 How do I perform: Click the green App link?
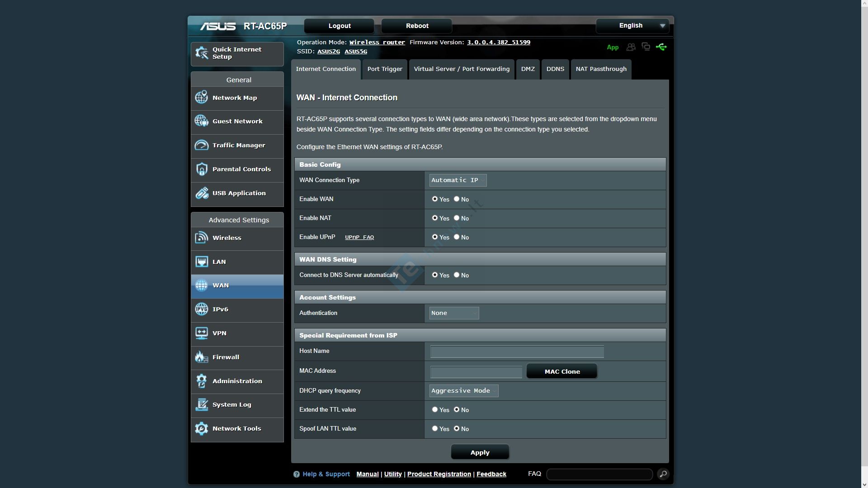613,47
